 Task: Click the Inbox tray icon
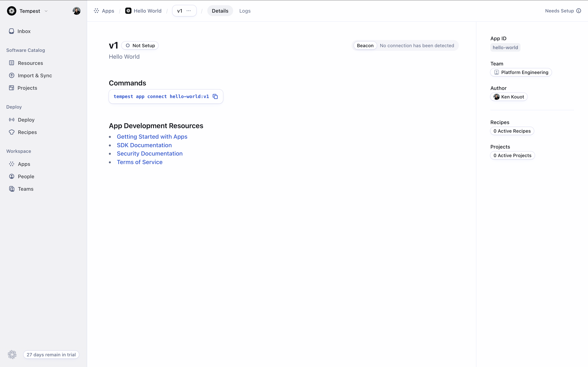[x=11, y=31]
